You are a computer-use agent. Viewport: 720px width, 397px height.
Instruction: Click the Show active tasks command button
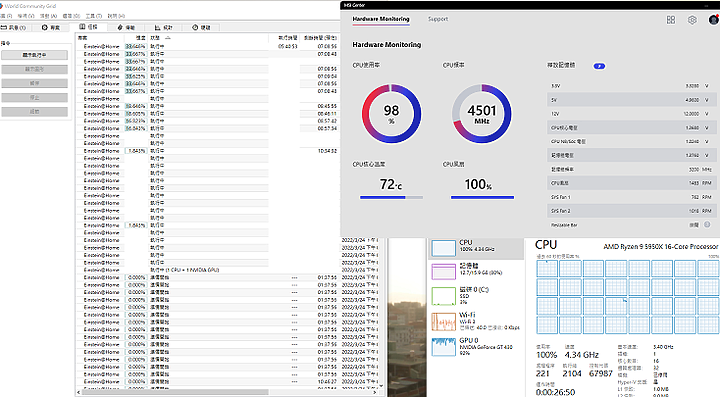34,55
